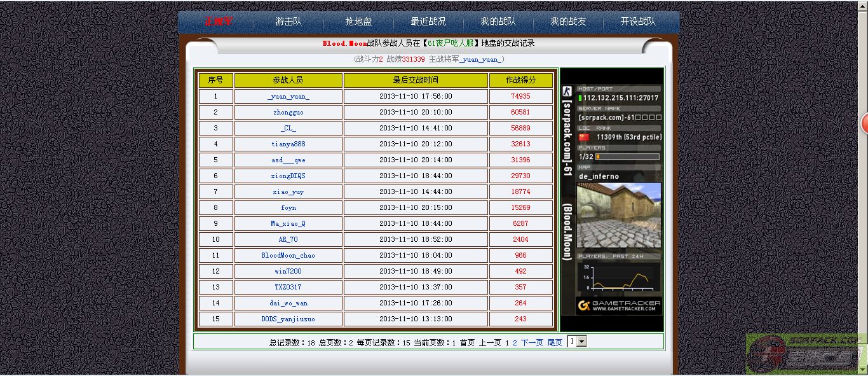Image resolution: width=868 pixels, height=376 pixels.
Task: Click the 下一页 next page link
Action: coord(532,342)
